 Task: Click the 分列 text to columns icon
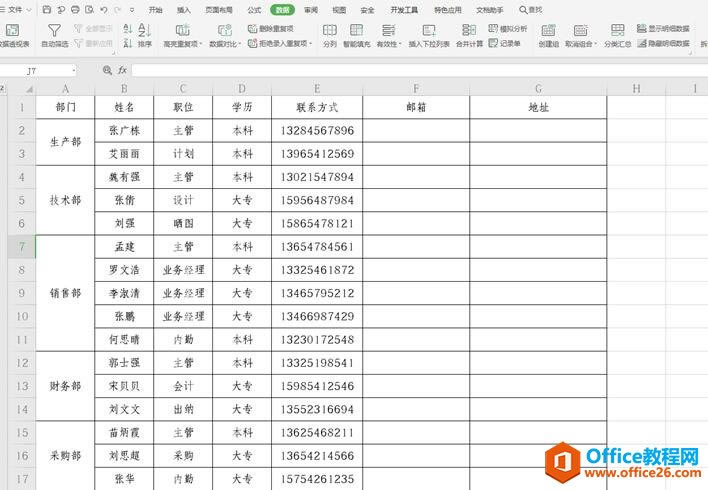(x=330, y=31)
